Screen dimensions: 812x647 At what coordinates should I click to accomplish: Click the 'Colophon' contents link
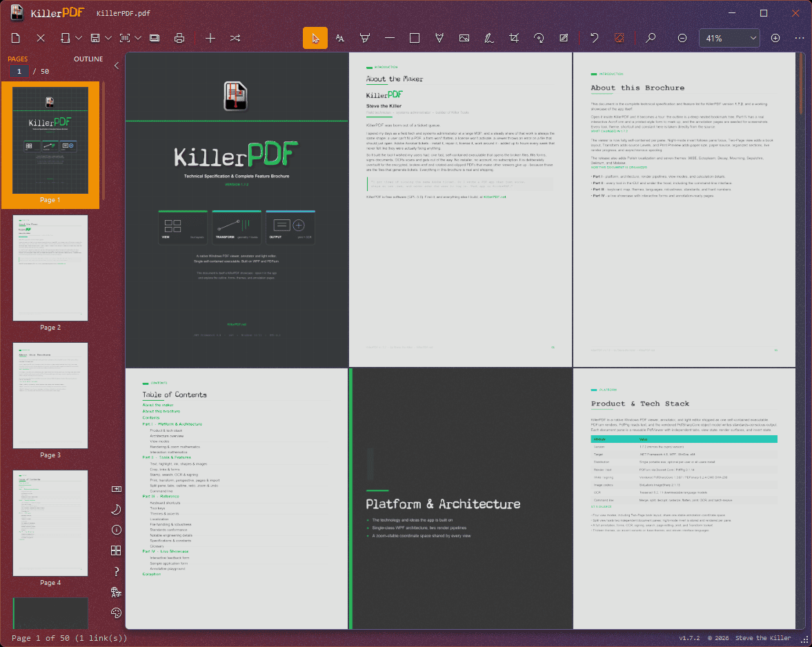152,574
